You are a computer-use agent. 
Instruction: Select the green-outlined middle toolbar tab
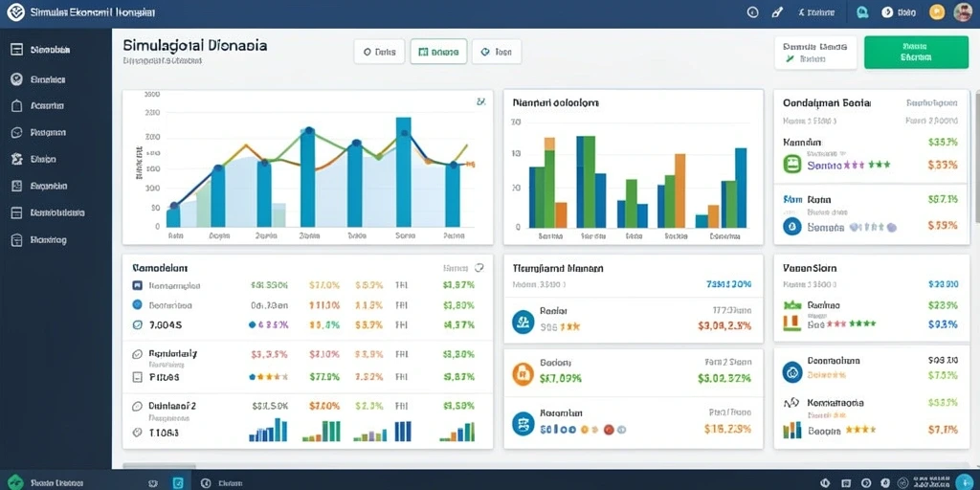[x=438, y=52]
